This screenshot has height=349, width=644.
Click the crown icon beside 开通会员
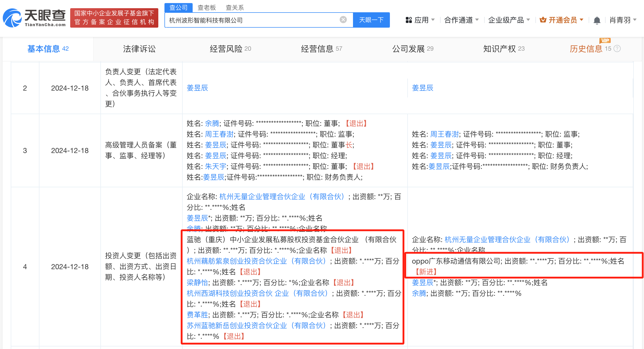(543, 20)
